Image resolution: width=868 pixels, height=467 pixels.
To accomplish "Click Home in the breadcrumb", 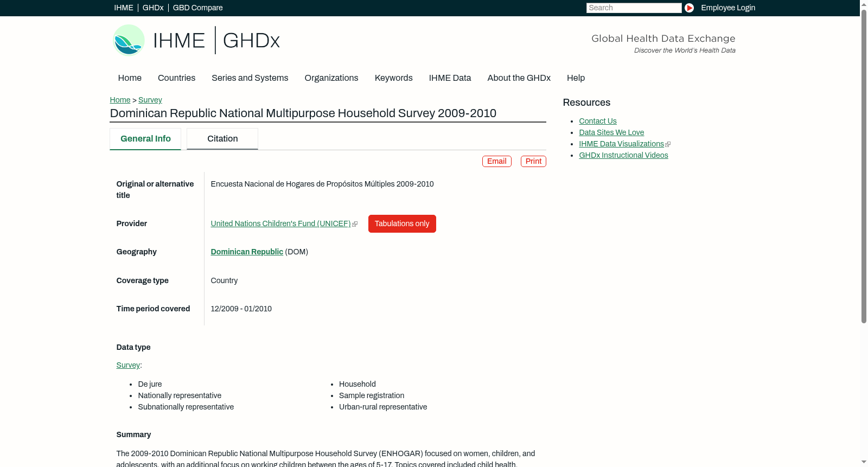I will point(120,100).
